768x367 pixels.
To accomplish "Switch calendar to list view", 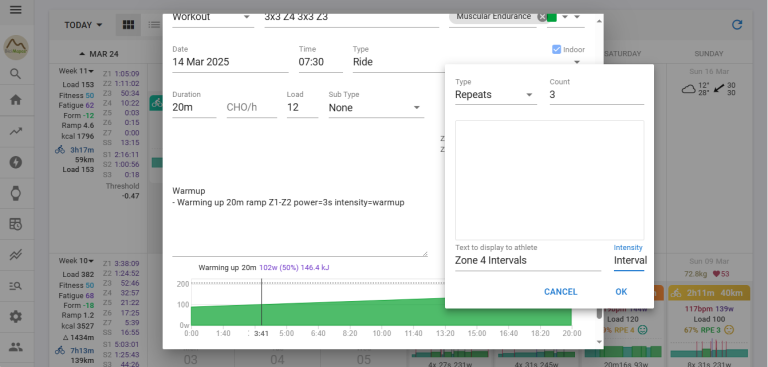I will click(x=154, y=25).
